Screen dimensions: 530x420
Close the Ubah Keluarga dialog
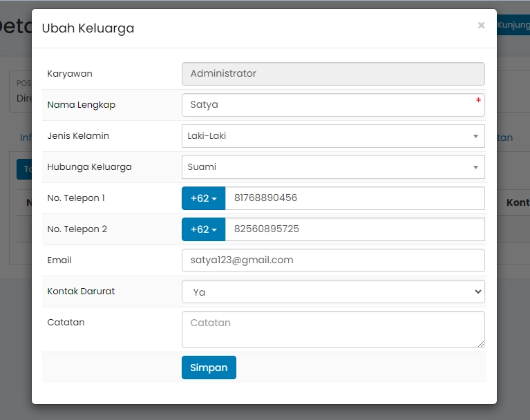pyautogui.click(x=481, y=26)
